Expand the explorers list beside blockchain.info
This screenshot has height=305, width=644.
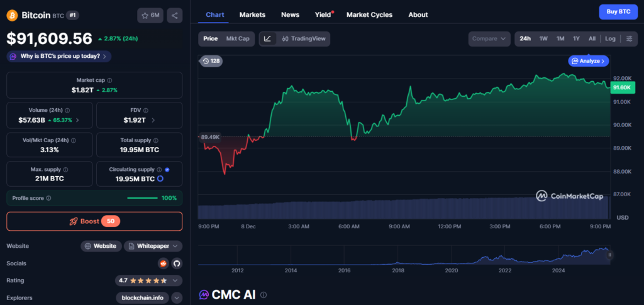point(177,298)
